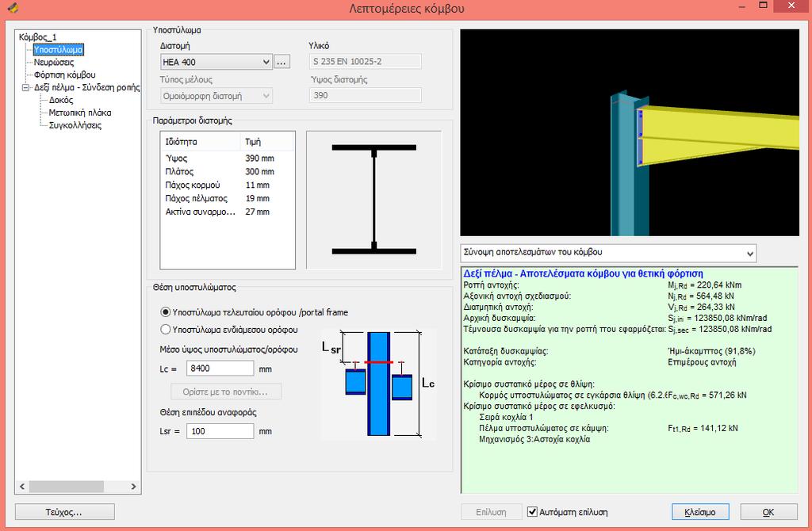Open Τύπος μέλους Ομοιόμορφη διατομή dropdown
Screen dimensions: 812x531
216,96
